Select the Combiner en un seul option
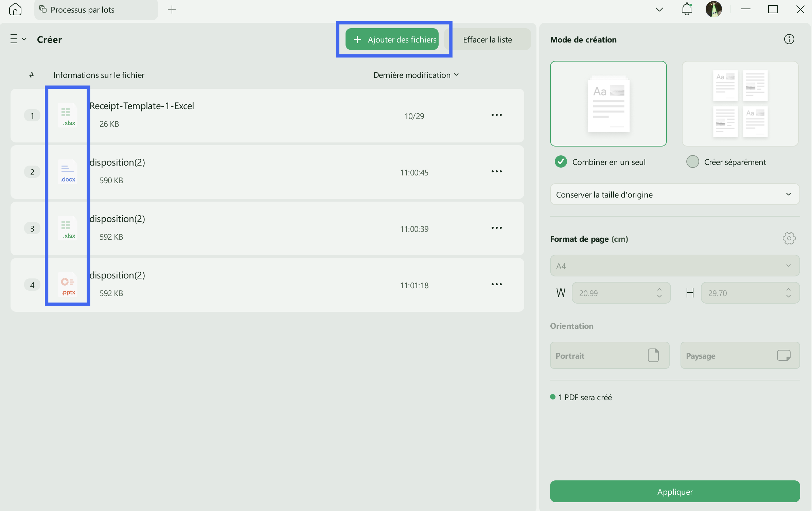 tap(561, 161)
